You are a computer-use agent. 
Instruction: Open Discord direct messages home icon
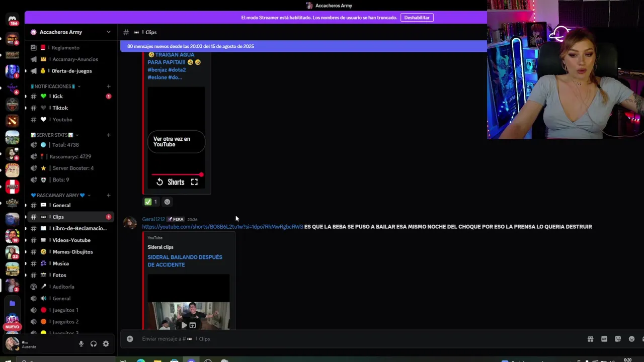click(12, 19)
